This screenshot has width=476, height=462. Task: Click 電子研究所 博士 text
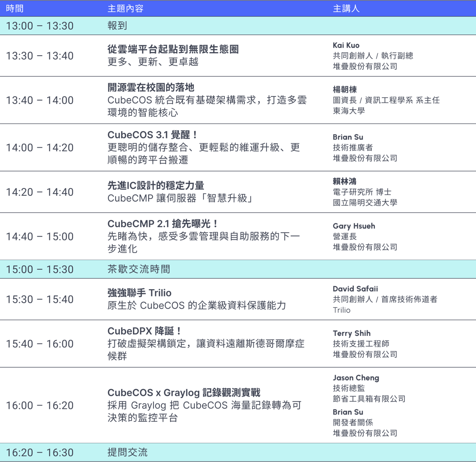pyautogui.click(x=362, y=192)
